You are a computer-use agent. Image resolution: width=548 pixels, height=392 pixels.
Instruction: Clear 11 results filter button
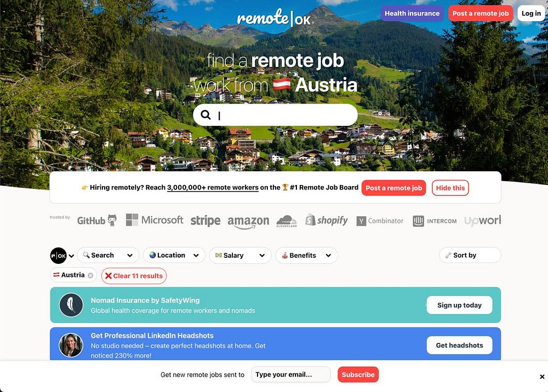(134, 276)
